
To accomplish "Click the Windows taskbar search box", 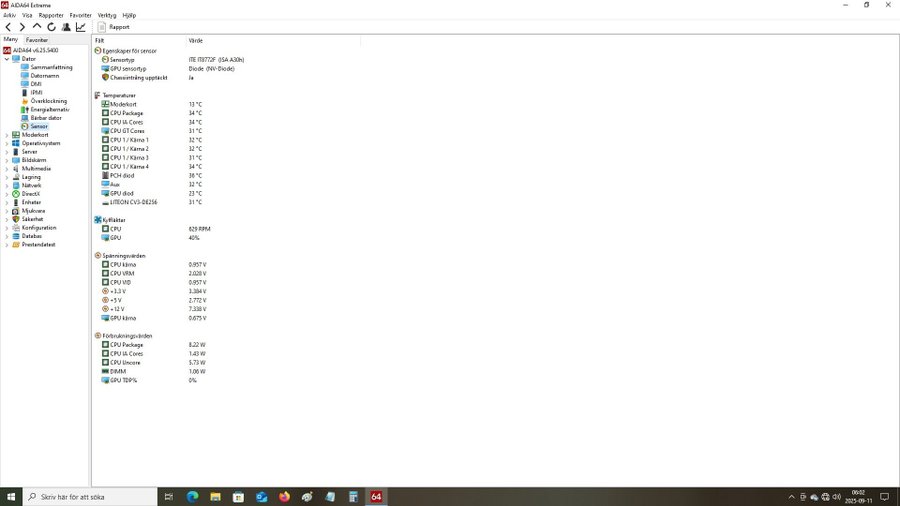I will click(x=90, y=496).
